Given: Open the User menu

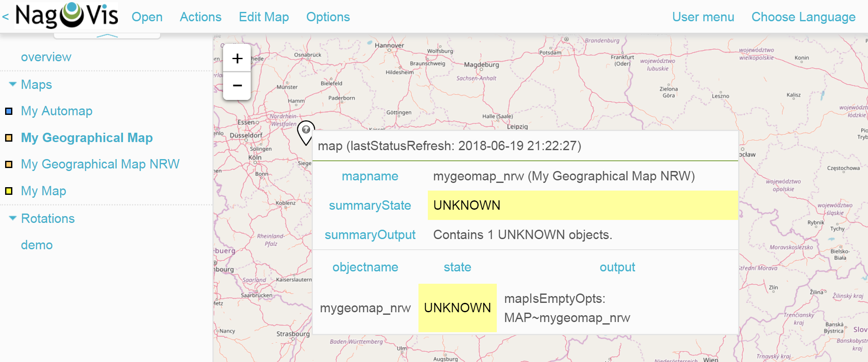Looking at the screenshot, I should [x=703, y=17].
